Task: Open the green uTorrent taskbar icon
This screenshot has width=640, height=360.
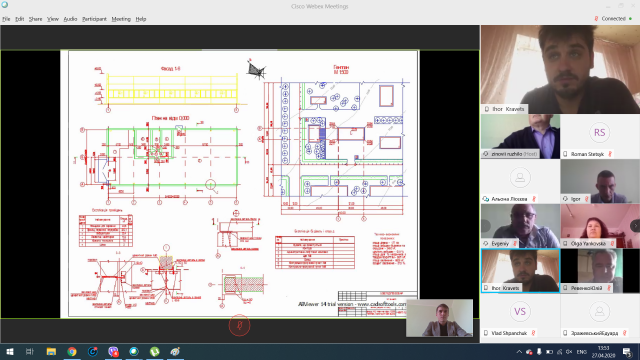Action: coord(155,351)
